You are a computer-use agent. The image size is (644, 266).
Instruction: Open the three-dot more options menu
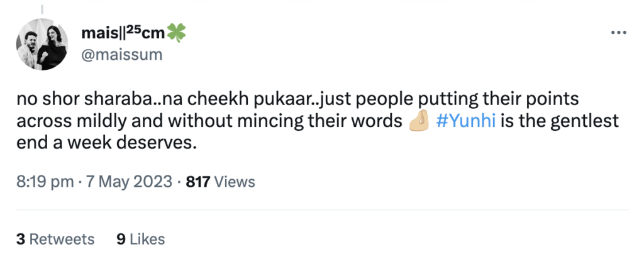(x=619, y=34)
